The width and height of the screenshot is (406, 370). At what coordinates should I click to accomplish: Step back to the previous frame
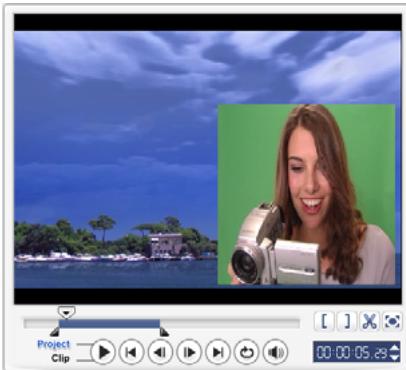pyautogui.click(x=160, y=352)
